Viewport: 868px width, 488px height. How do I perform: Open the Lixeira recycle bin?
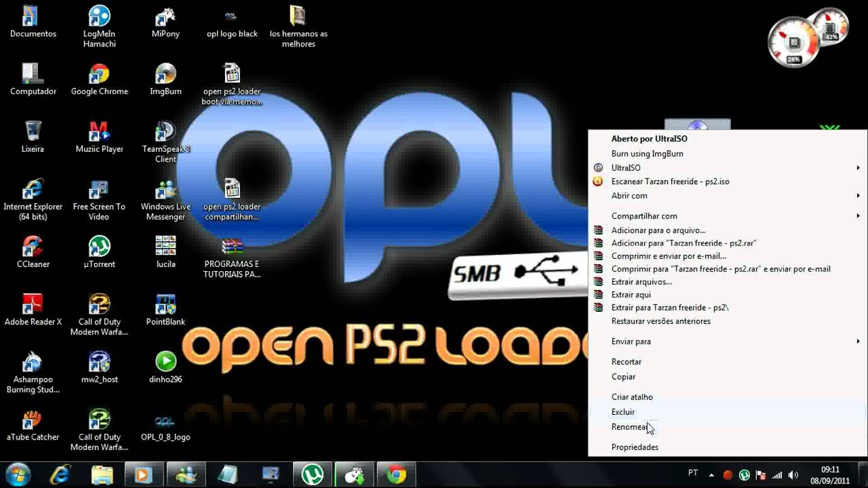33,138
